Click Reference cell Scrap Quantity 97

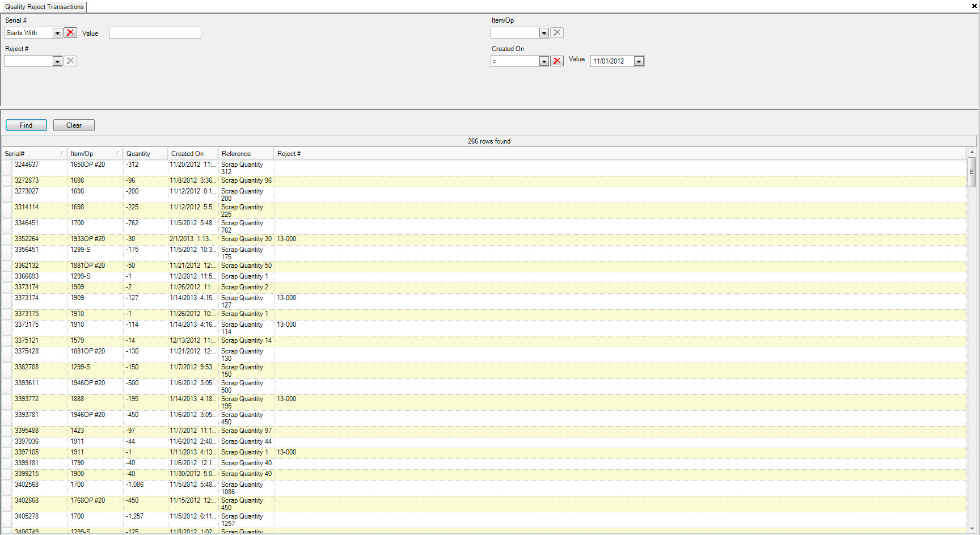tap(247, 431)
